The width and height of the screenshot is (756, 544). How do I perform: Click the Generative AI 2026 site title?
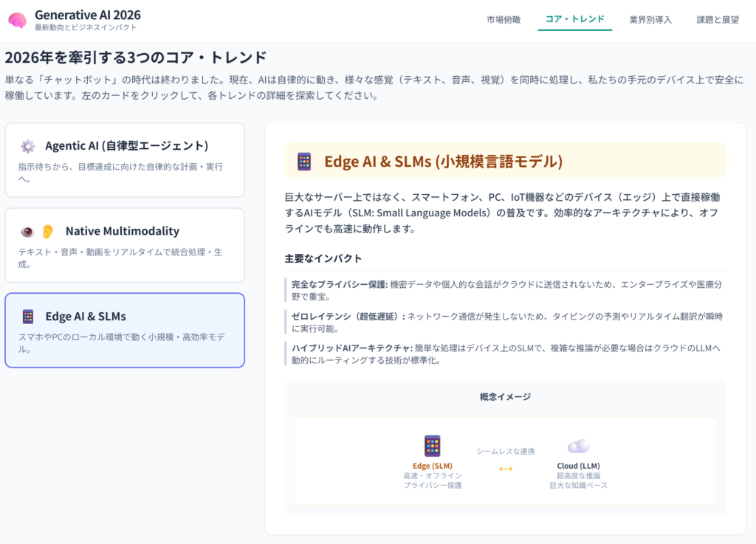click(87, 15)
